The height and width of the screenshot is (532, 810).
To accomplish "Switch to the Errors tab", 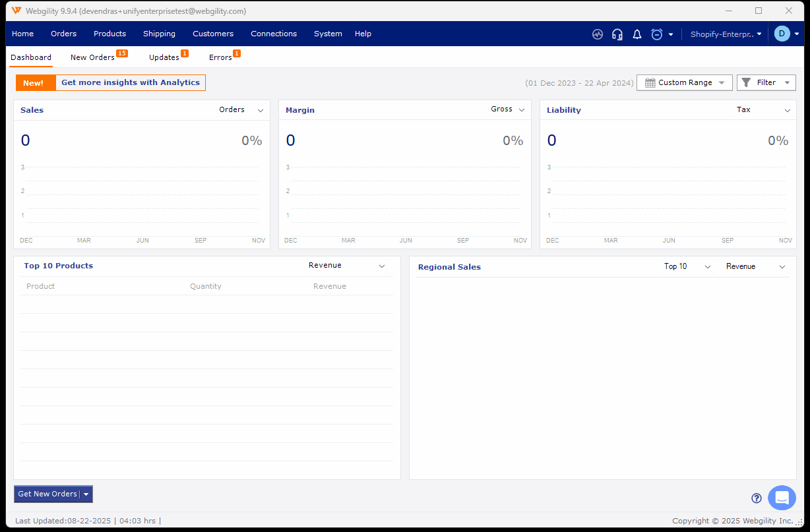I will tap(220, 57).
